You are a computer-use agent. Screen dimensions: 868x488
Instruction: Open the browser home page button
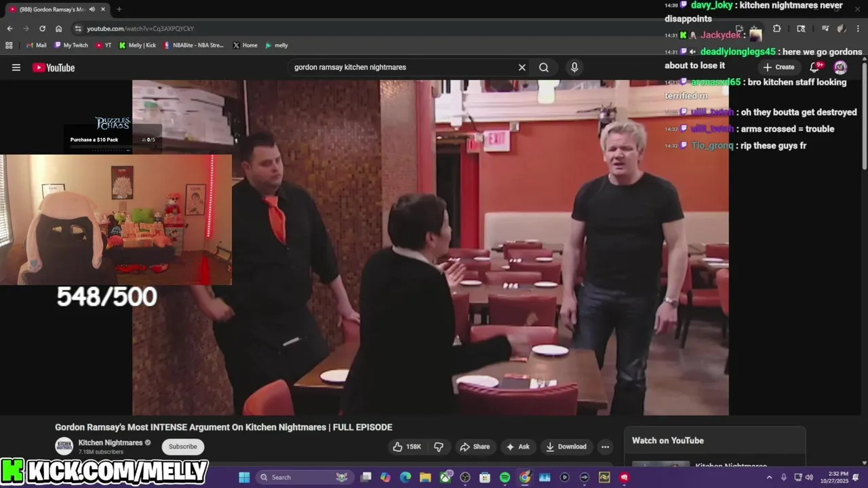pyautogui.click(x=58, y=28)
